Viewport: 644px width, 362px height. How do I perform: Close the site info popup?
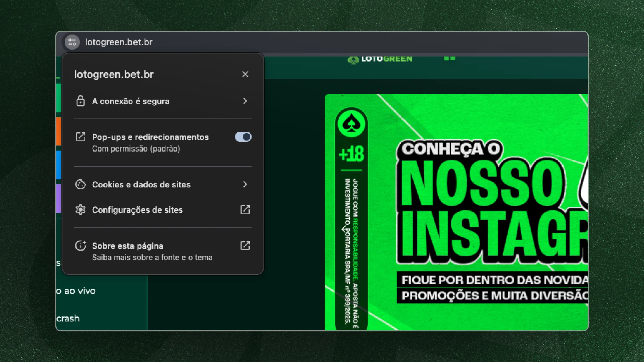pyautogui.click(x=245, y=74)
